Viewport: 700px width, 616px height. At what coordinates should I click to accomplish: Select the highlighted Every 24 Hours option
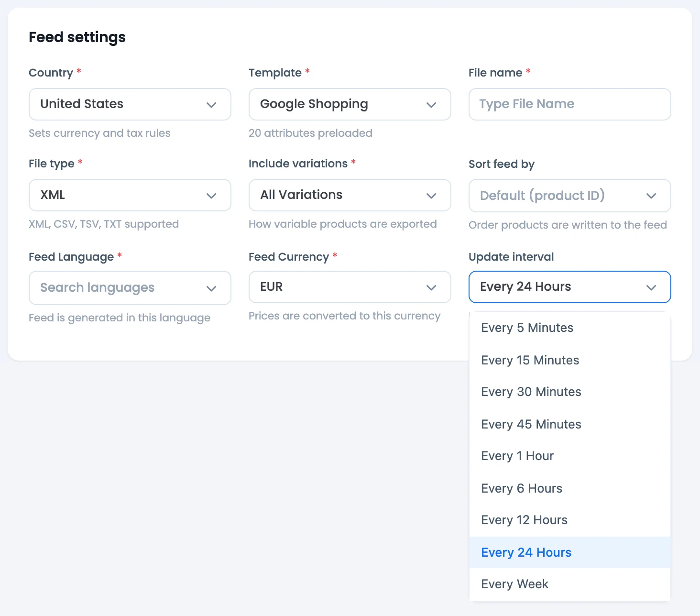point(569,552)
